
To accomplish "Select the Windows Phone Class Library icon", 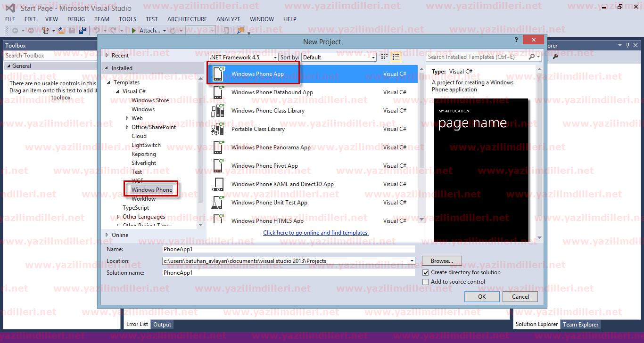I will (x=218, y=111).
